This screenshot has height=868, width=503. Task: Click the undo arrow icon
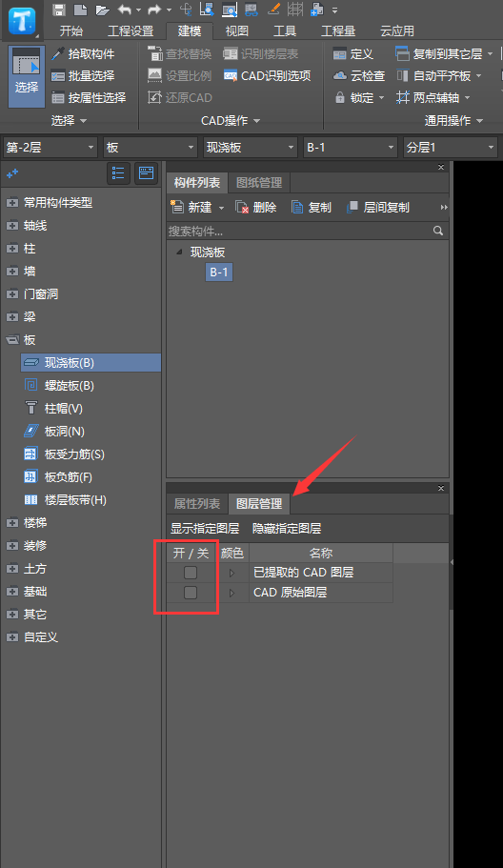[x=125, y=10]
